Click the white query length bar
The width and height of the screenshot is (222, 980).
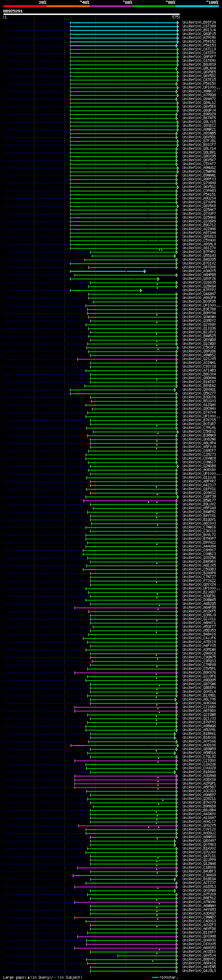(92, 15)
